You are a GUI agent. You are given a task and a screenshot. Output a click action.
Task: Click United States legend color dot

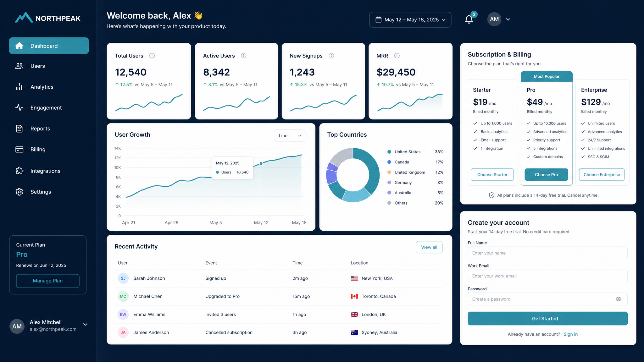click(x=389, y=152)
